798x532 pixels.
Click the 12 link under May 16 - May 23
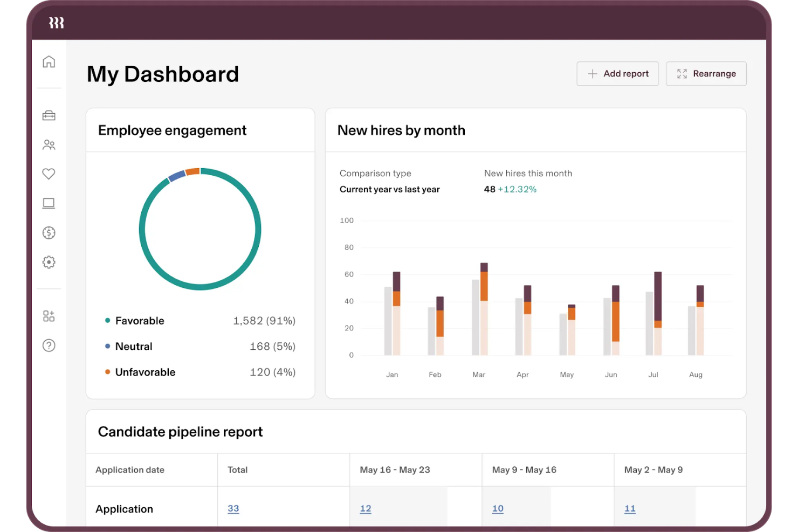coord(365,508)
